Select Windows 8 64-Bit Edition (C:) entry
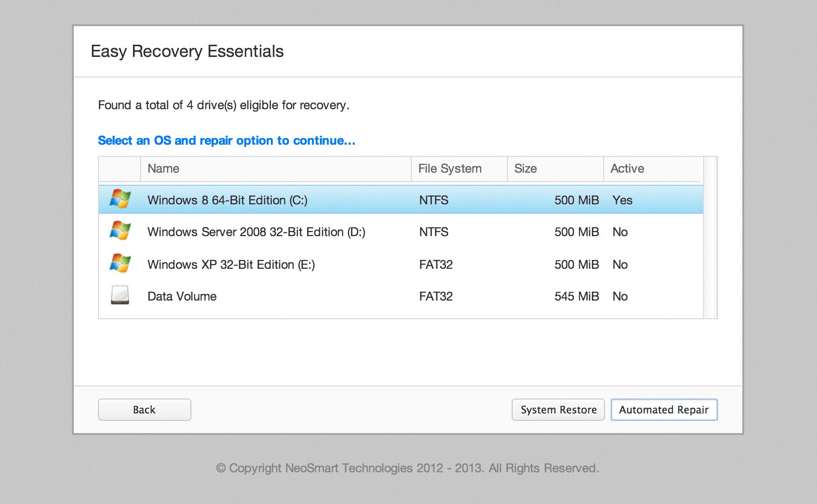 pos(227,200)
